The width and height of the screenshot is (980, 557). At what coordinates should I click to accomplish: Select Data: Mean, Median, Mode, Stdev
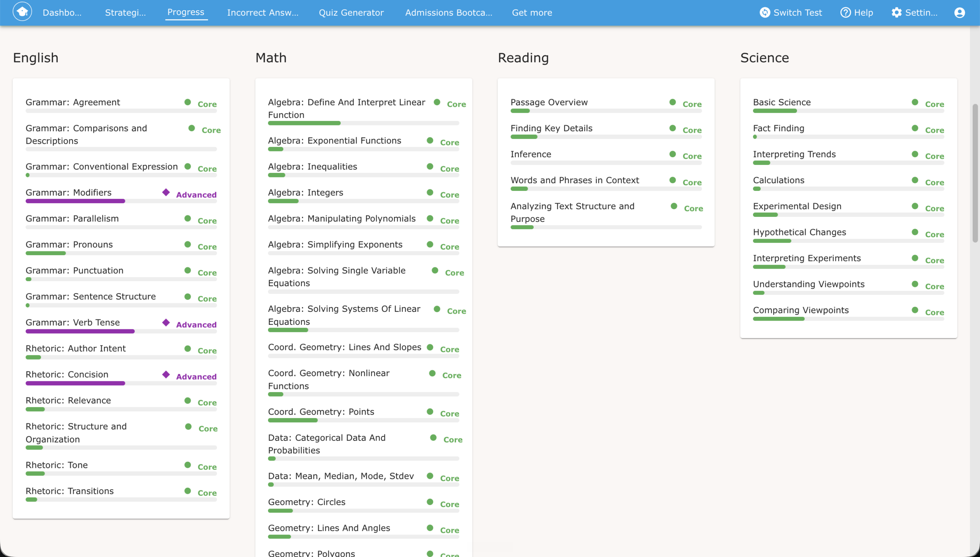click(x=341, y=476)
